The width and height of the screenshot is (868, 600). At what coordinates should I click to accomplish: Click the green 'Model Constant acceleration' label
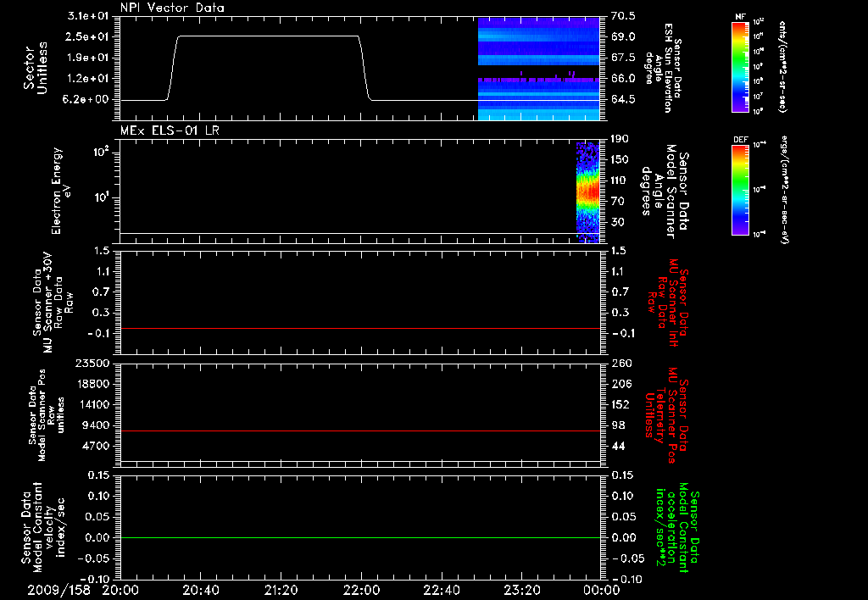coord(677,528)
